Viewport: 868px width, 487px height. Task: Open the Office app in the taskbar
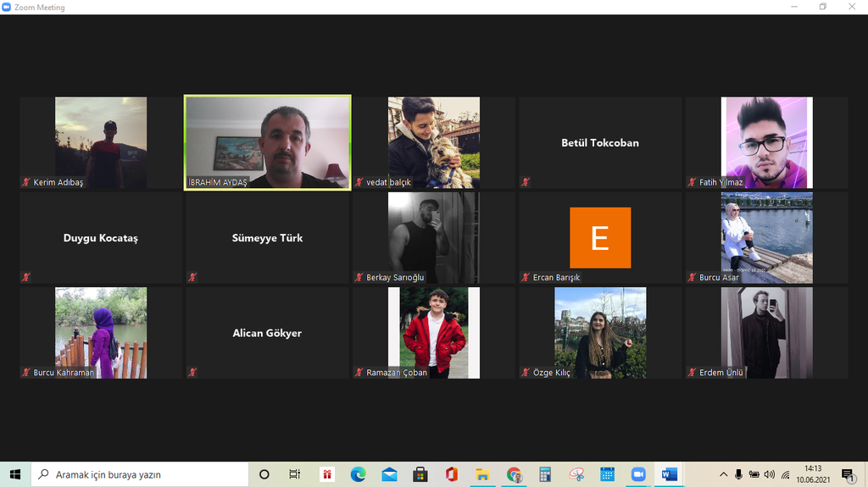tap(451, 474)
